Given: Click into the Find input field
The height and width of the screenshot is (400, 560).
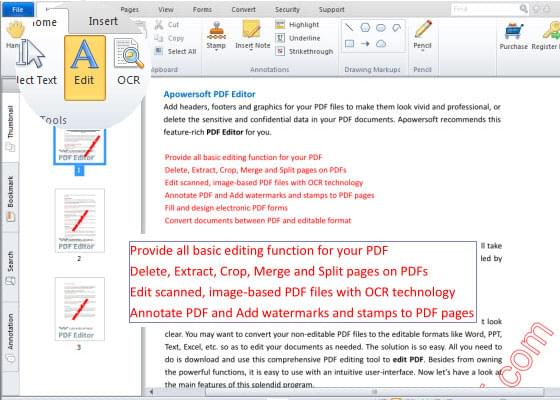Looking at the screenshot, I should (484, 9).
